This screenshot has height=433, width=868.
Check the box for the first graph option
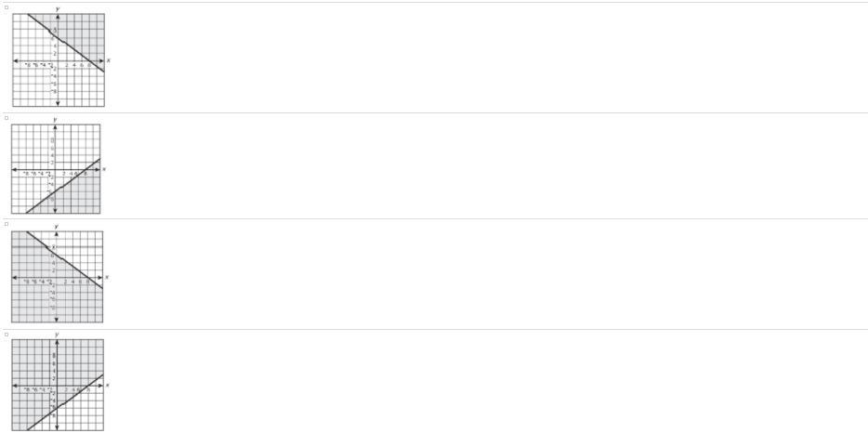(7, 7)
